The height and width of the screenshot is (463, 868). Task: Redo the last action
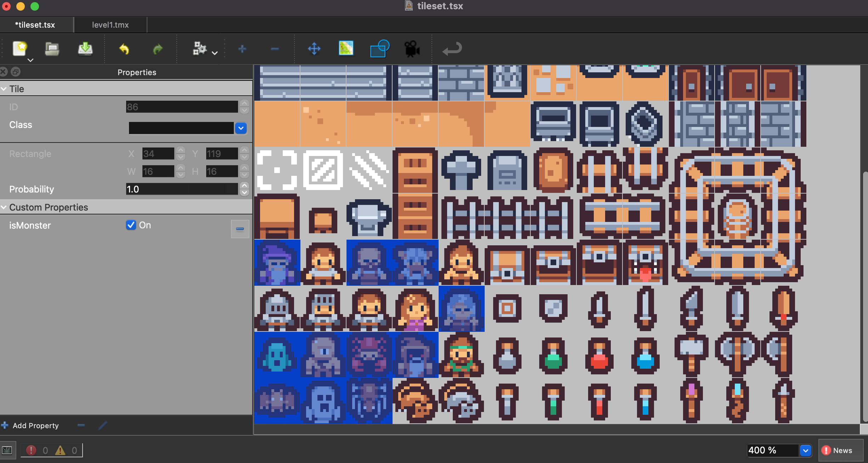[157, 49]
